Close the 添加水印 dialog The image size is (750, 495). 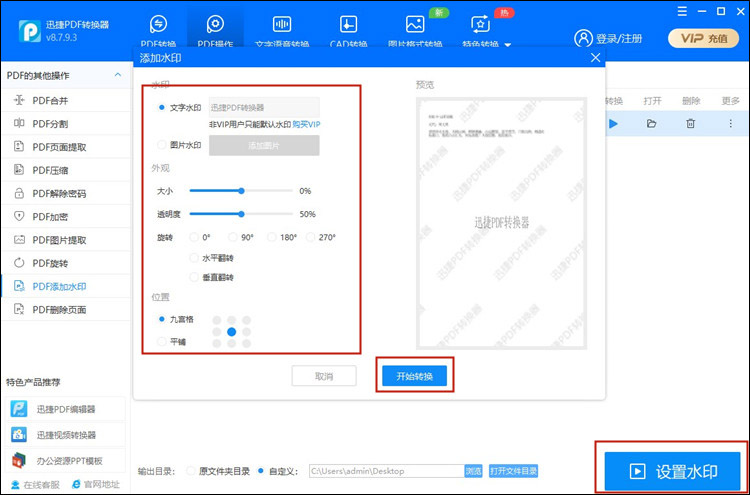coord(596,58)
